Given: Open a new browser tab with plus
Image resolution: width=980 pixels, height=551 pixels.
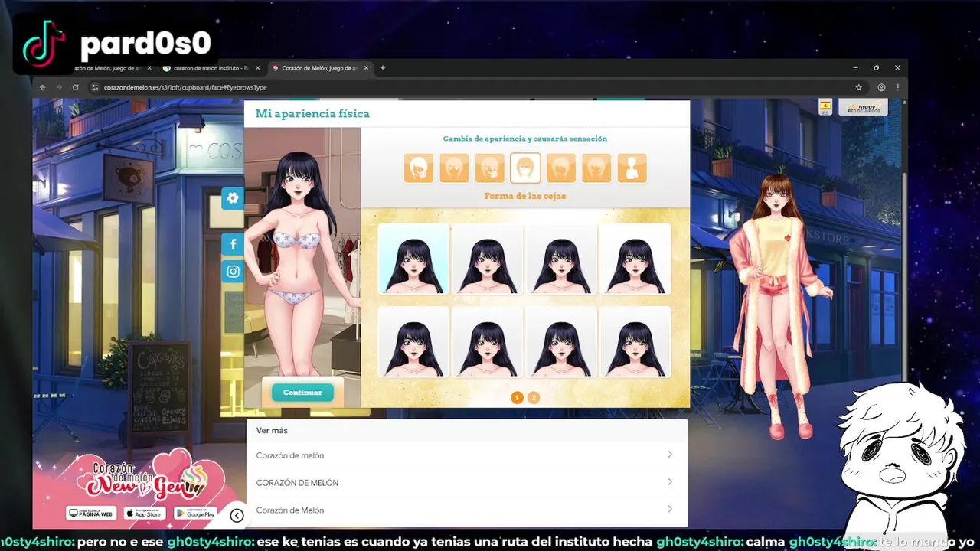Looking at the screenshot, I should 383,68.
